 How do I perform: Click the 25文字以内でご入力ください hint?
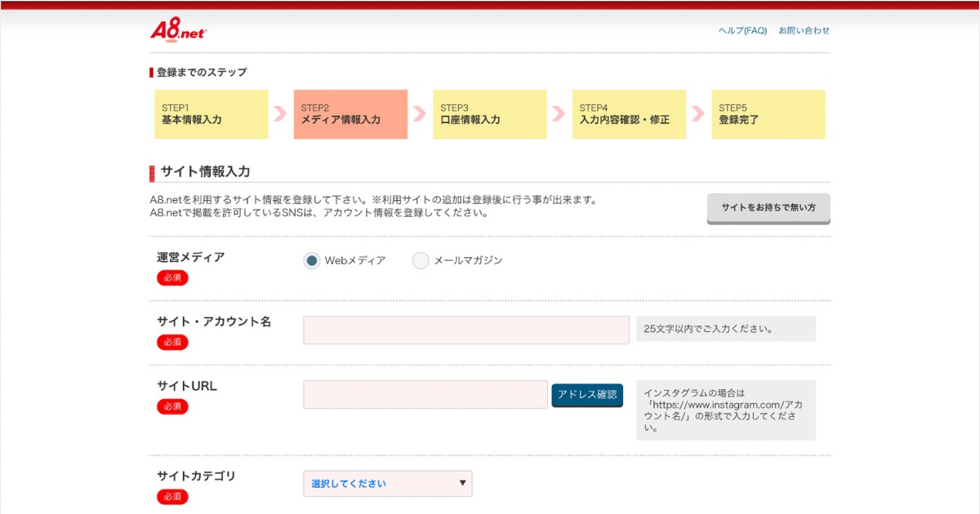point(726,329)
